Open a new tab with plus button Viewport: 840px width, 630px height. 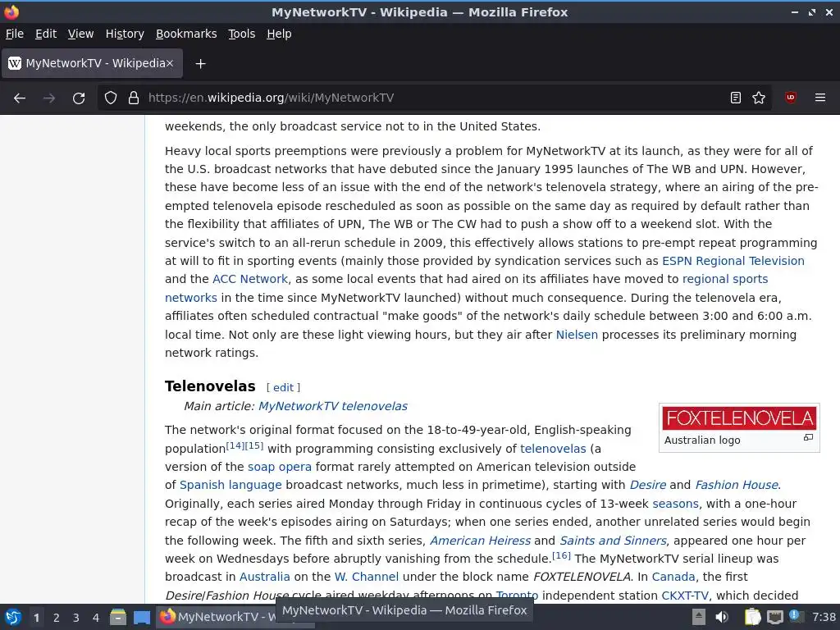[200, 64]
